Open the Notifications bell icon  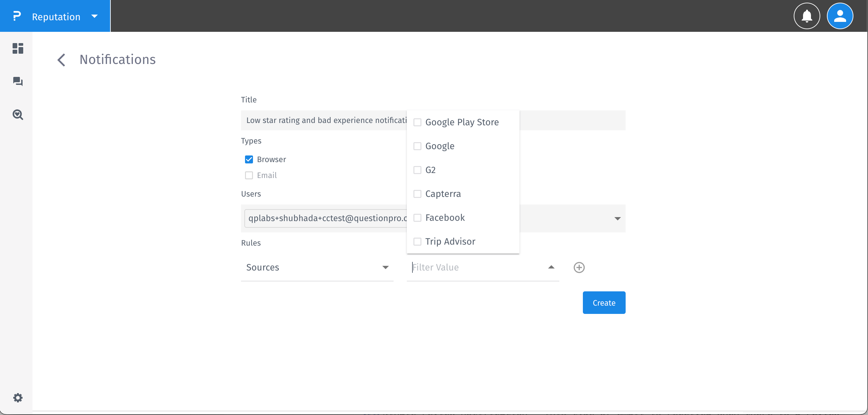tap(807, 16)
